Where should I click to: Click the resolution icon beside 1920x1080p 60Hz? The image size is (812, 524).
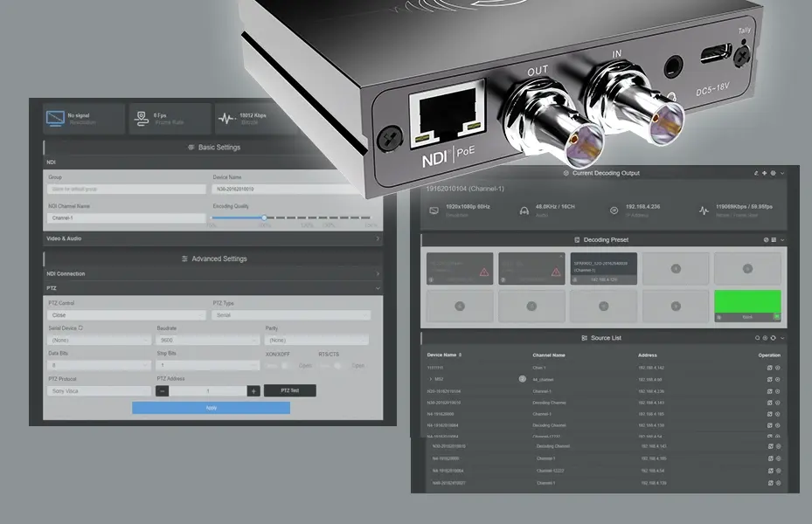[434, 210]
